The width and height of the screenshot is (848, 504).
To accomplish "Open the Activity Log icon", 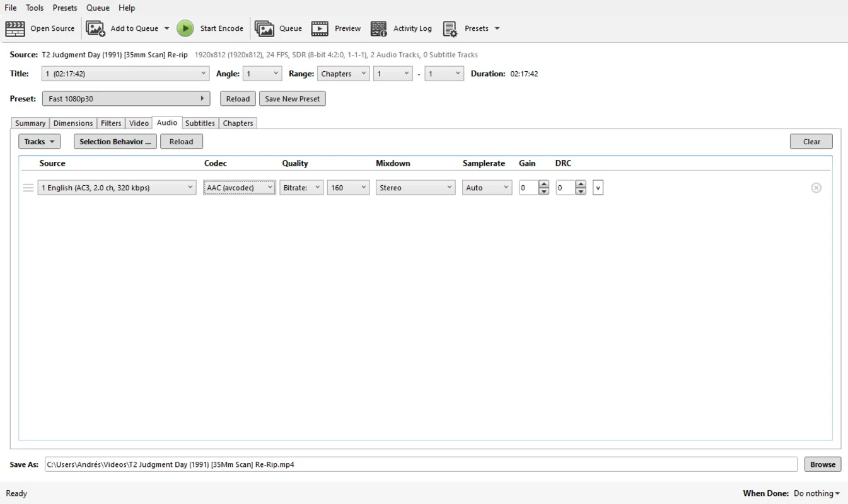I will tap(378, 28).
